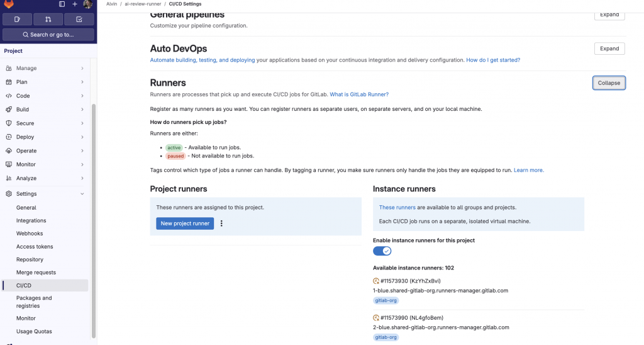
Task: Expand the Analyze menu chevron
Action: coord(82,178)
